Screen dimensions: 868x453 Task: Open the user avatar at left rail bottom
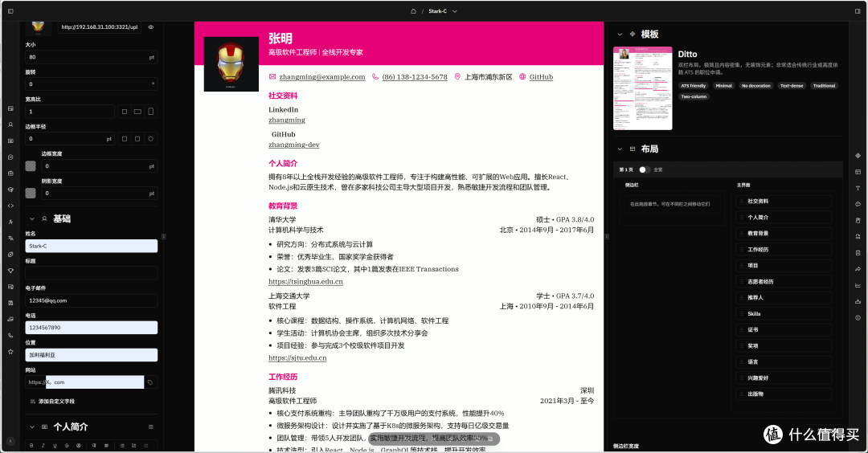pos(10,441)
